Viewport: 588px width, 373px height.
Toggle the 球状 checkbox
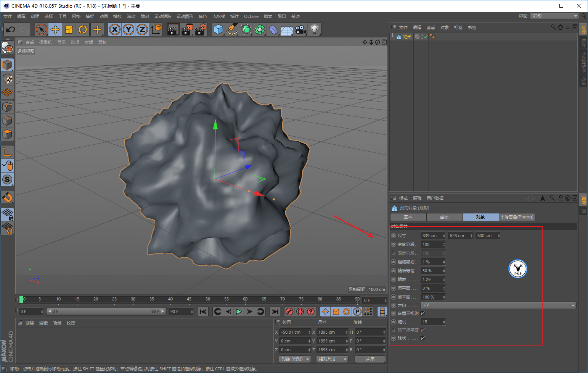[423, 338]
